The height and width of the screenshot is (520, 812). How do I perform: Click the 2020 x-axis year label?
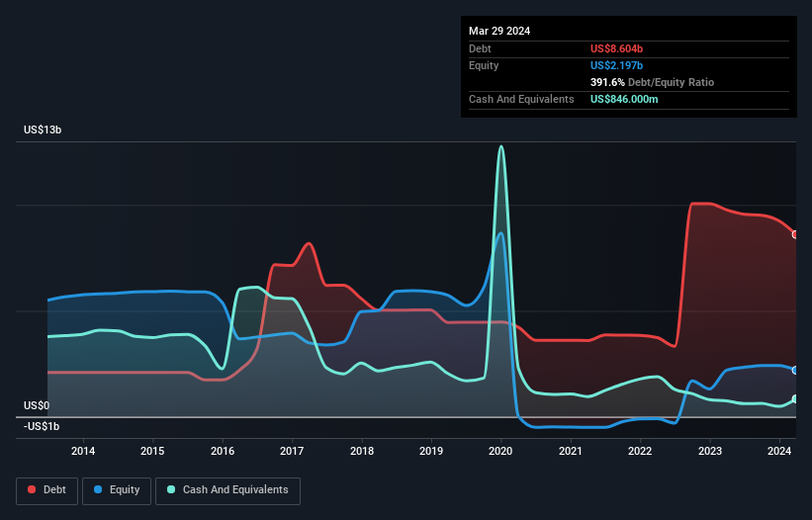pyautogui.click(x=500, y=451)
